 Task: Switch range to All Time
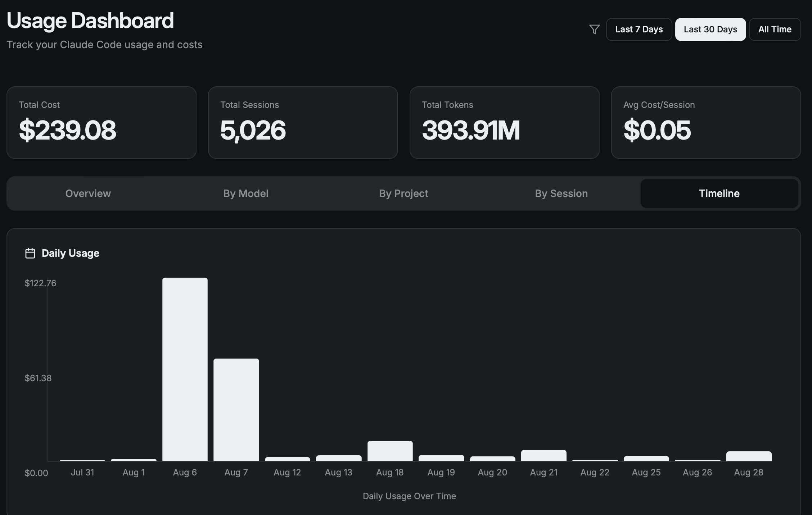pyautogui.click(x=775, y=29)
